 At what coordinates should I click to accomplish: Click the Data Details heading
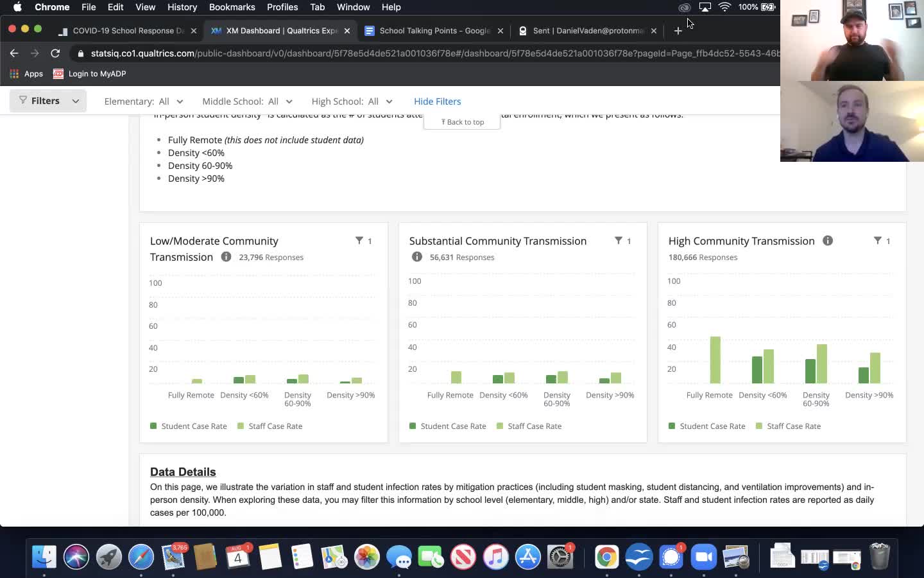pos(183,472)
